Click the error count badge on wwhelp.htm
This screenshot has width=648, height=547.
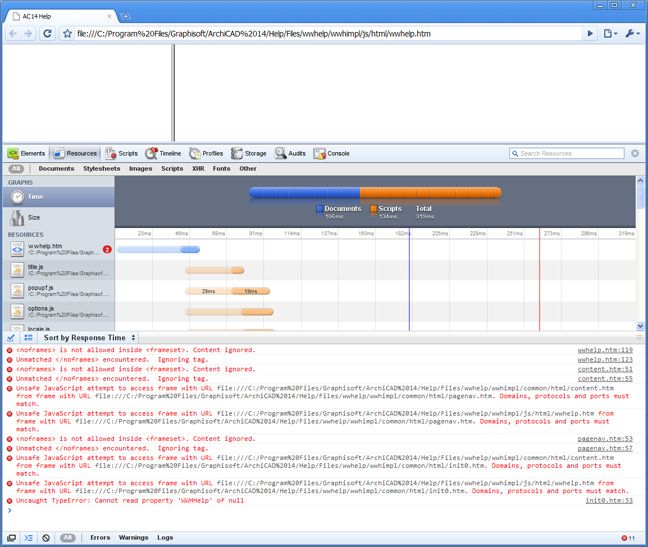(107, 249)
